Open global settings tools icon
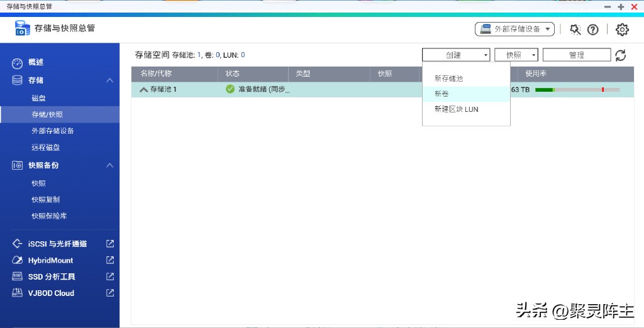Viewport: 644px width, 328px height. tap(575, 30)
